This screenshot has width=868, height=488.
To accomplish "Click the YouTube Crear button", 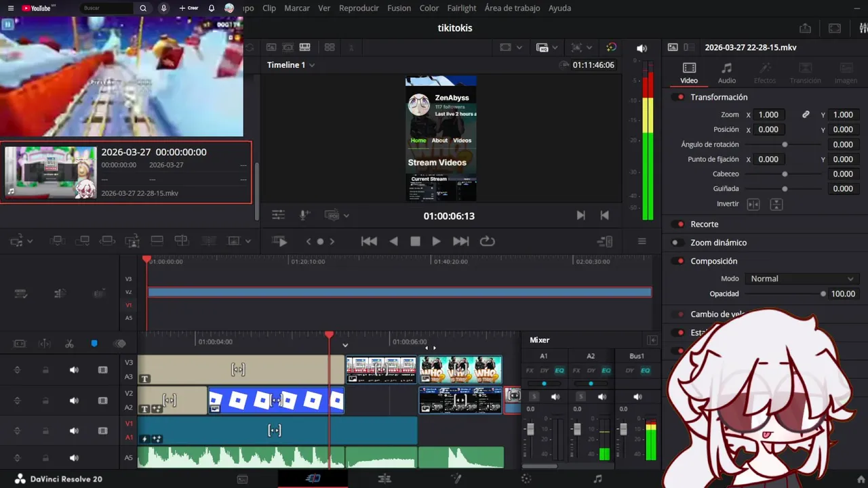I will click(x=189, y=8).
